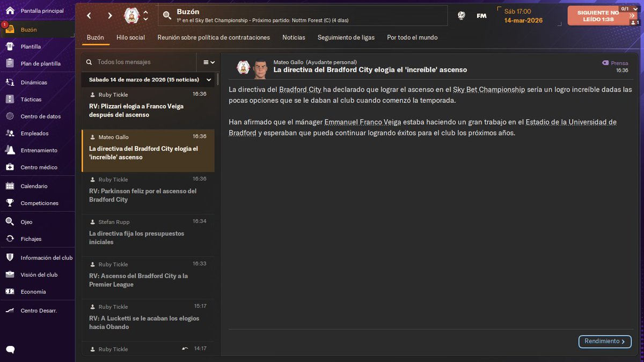Image resolution: width=644 pixels, height=362 pixels.
Task: Open the Plantilla squad shirt icon
Action: [x=10, y=47]
